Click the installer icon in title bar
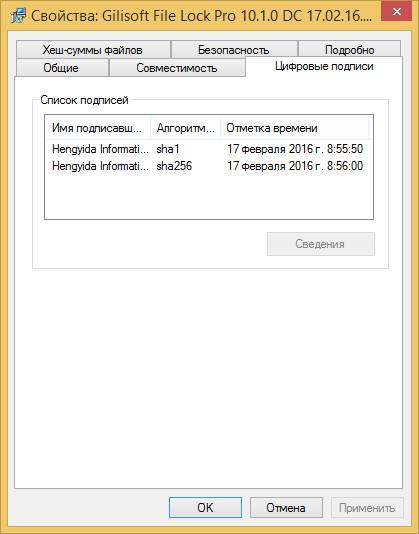 [18, 15]
